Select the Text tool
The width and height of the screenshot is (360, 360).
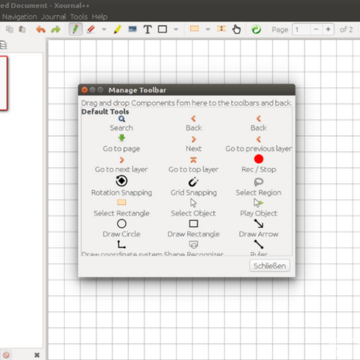(x=147, y=29)
